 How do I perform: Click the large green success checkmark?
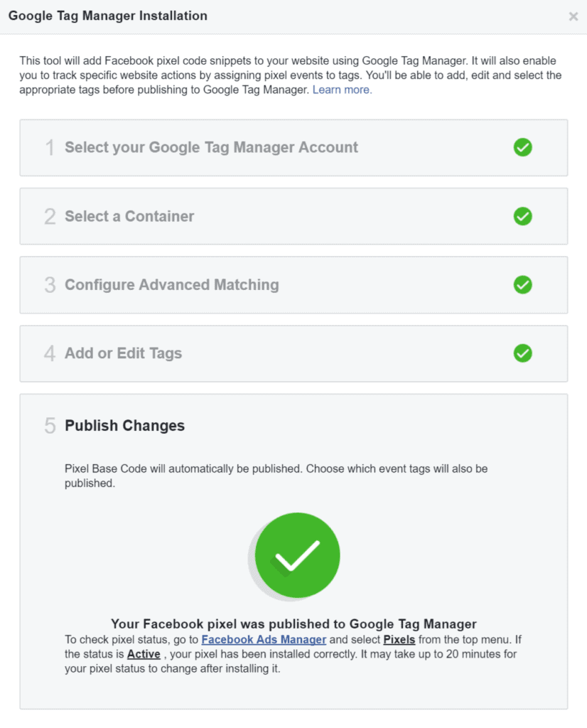[x=297, y=555]
